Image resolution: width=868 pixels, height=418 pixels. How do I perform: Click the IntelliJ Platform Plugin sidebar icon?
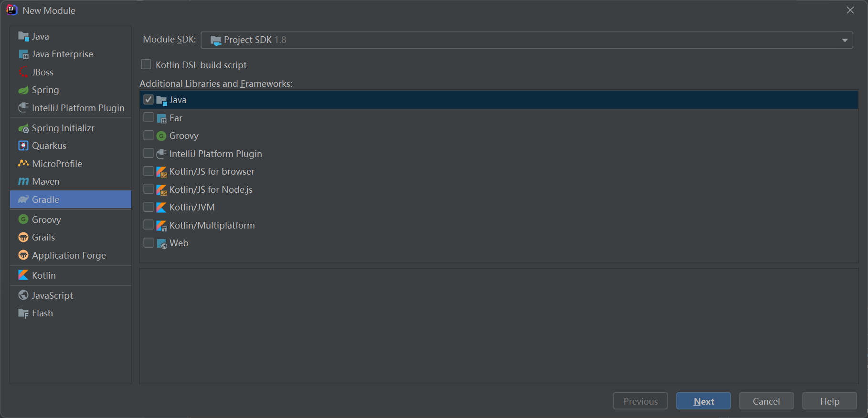pyautogui.click(x=23, y=108)
